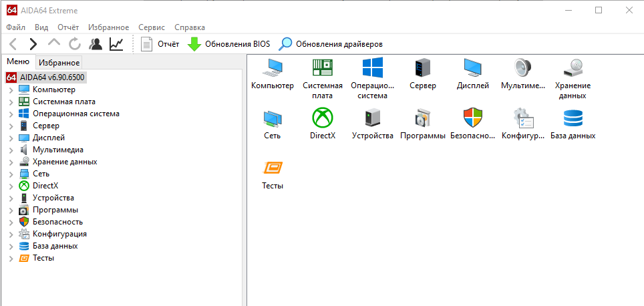644x306 pixels.
Task: Click the graph chart icon in the toolbar
Action: click(116, 44)
